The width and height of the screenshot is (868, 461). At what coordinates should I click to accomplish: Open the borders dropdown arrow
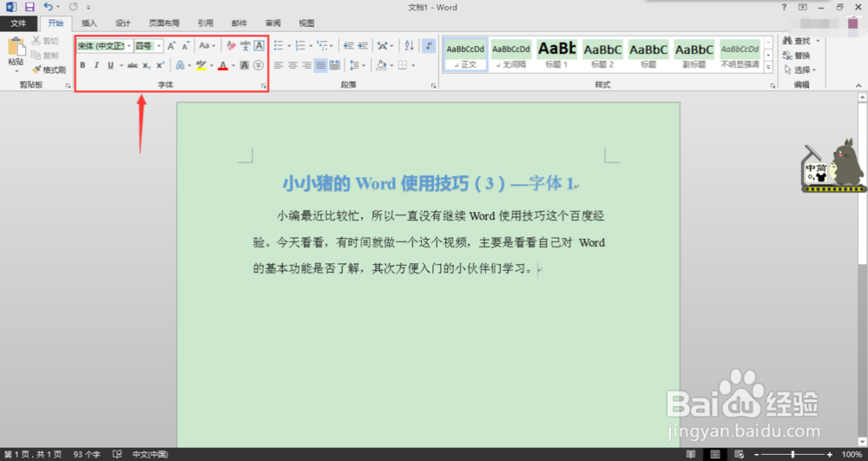[413, 65]
